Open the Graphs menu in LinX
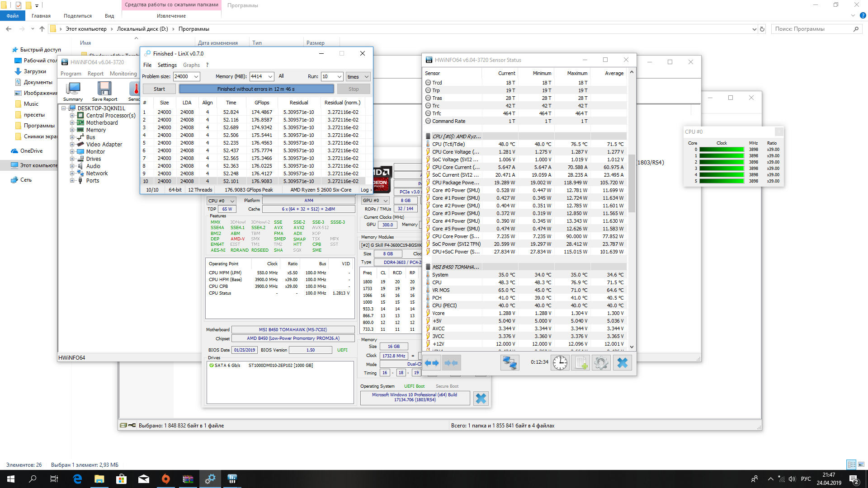 (191, 65)
